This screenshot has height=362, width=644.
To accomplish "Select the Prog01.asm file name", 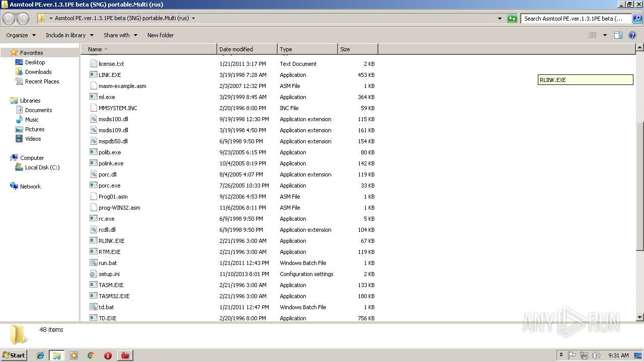I will (x=113, y=197).
